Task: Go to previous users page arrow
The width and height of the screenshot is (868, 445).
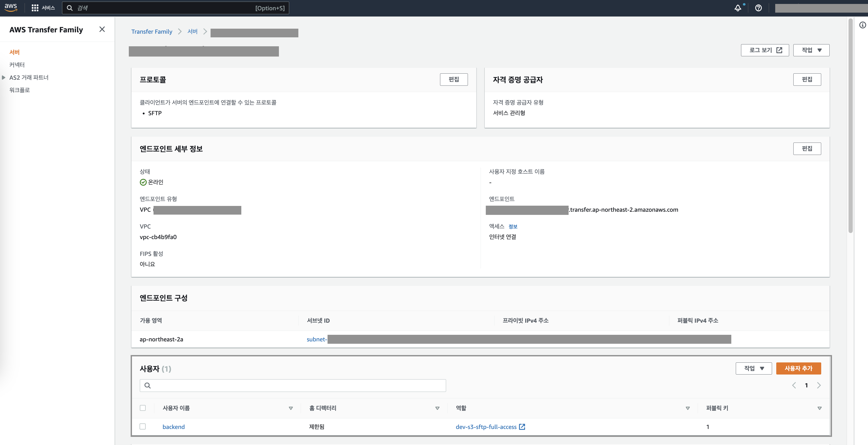Action: coord(794,385)
